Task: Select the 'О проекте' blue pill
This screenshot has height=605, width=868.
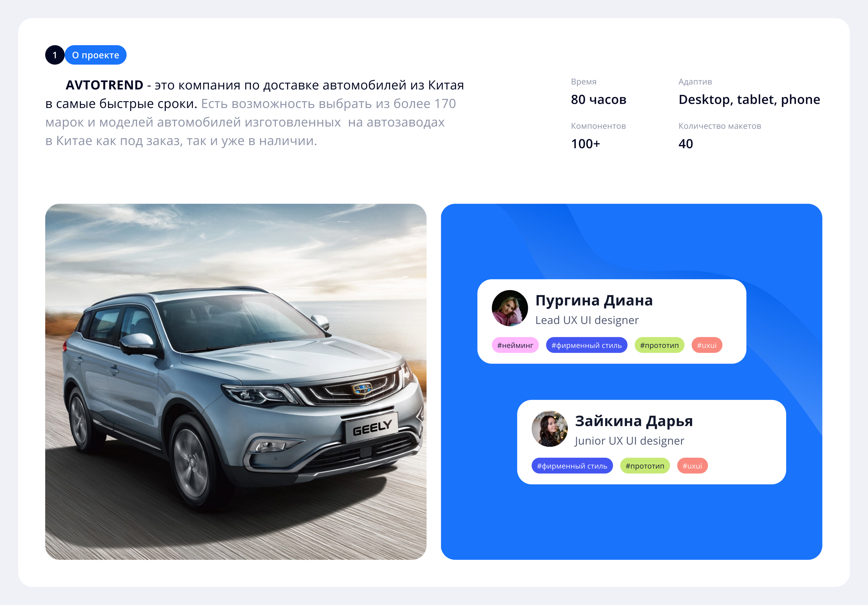Action: pyautogui.click(x=96, y=55)
